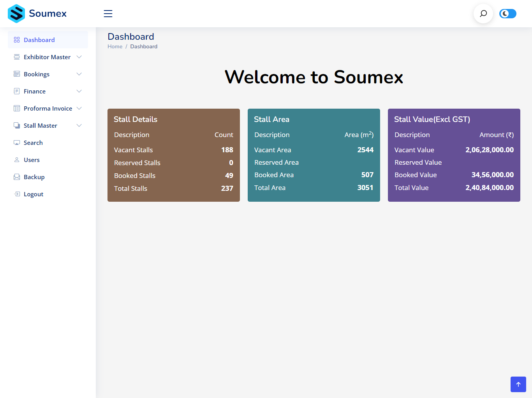Expand the Stall Master chevron

[x=79, y=125]
